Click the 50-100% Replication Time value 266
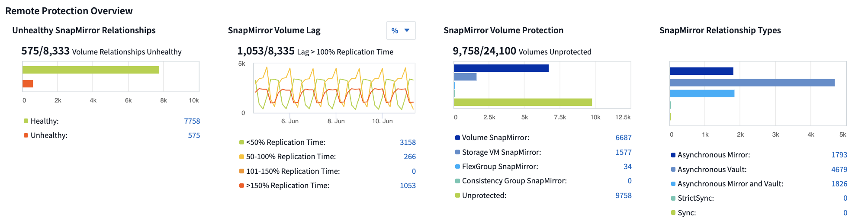This screenshot has height=224, width=868. (409, 157)
